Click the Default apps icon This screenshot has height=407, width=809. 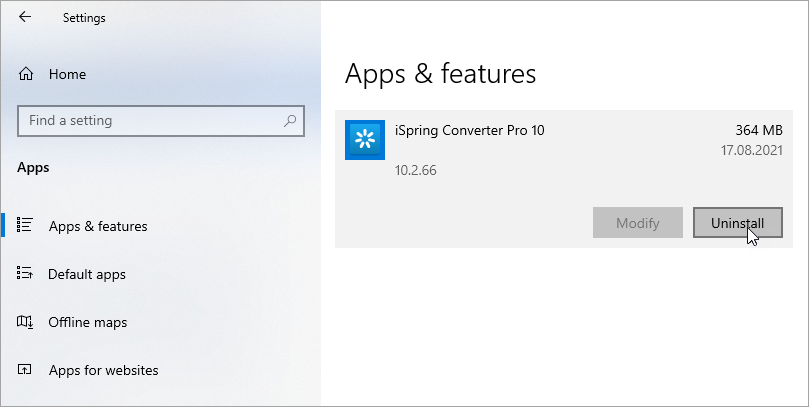point(25,273)
